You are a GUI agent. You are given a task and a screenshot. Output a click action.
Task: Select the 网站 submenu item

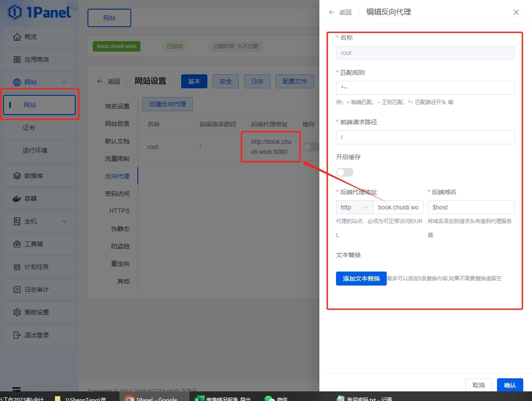tap(39, 105)
